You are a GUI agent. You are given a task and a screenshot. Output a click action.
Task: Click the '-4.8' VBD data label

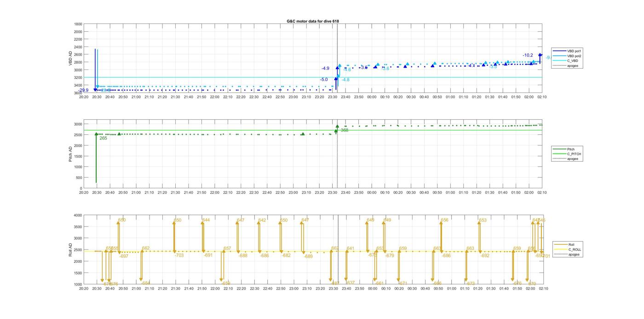(345, 80)
